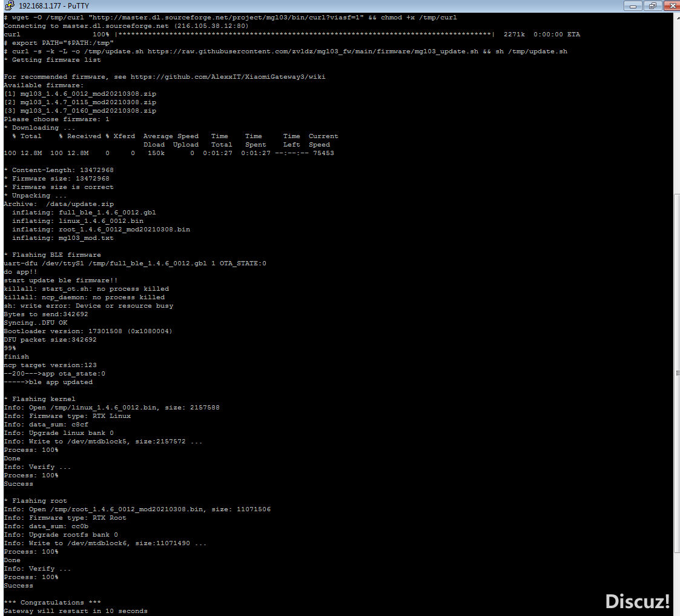The image size is (680, 616).
Task: Click scrollbar up arrow in terminal
Action: tap(677, 16)
